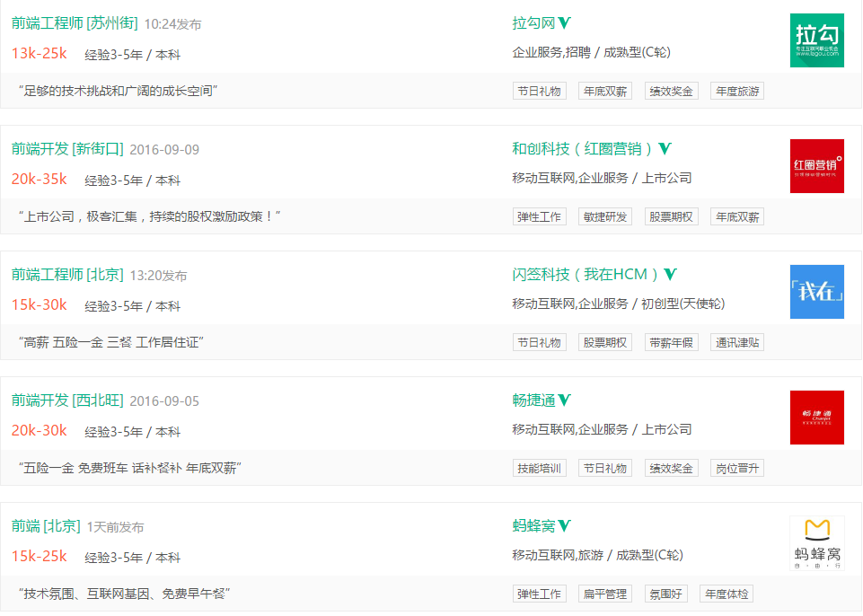The width and height of the screenshot is (863, 616).
Task: Click 移动互联网,旅游 / 成熟型(C轮) description
Action: 597,555
